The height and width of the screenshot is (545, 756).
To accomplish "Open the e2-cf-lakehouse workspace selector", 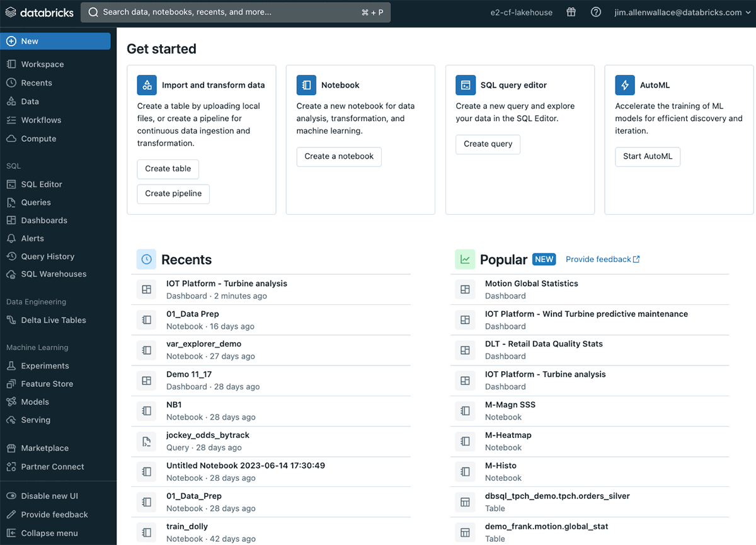I will coord(521,12).
